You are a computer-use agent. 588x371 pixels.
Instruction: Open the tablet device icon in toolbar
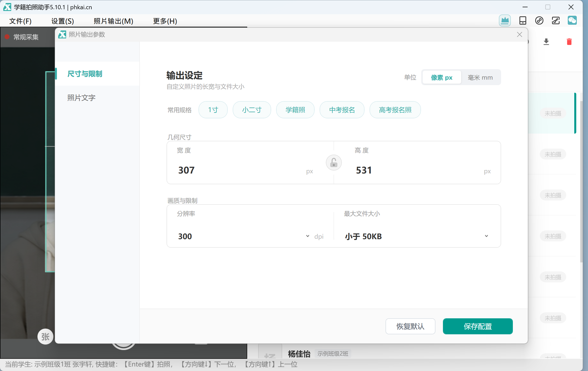click(523, 20)
